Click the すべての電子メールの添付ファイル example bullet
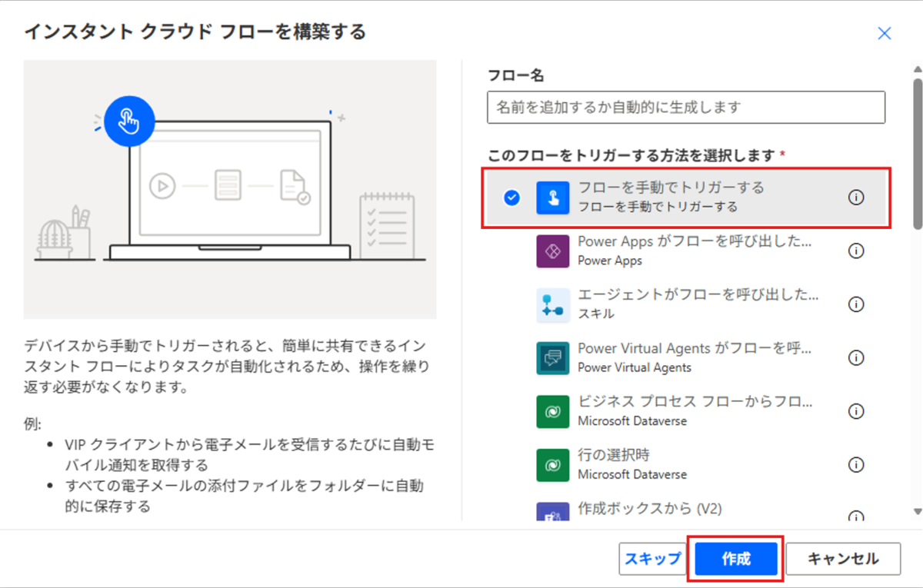 coord(243,496)
